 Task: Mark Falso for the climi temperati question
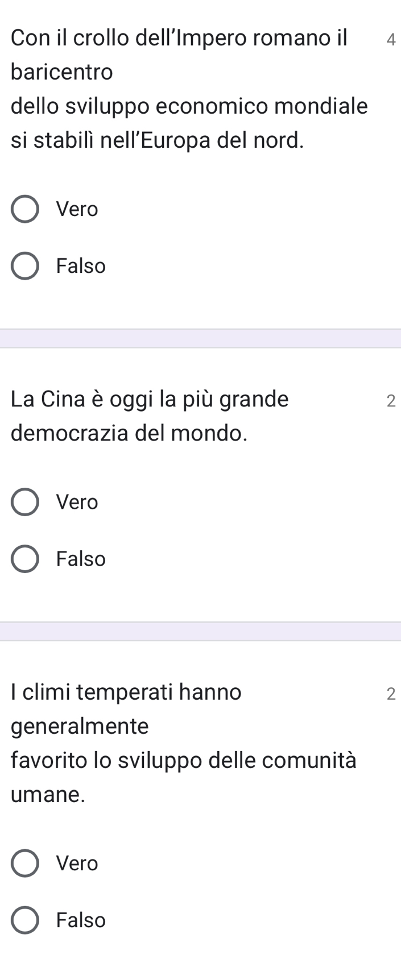(x=25, y=920)
